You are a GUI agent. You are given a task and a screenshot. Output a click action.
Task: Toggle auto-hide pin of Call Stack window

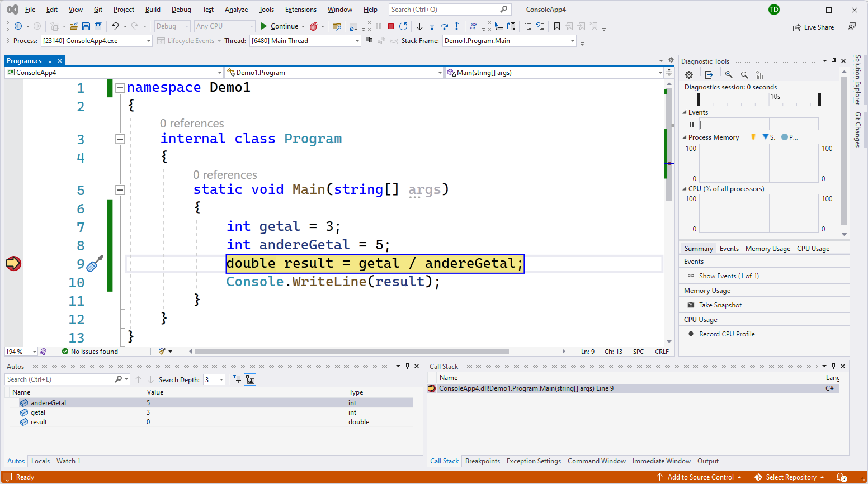[x=833, y=366]
